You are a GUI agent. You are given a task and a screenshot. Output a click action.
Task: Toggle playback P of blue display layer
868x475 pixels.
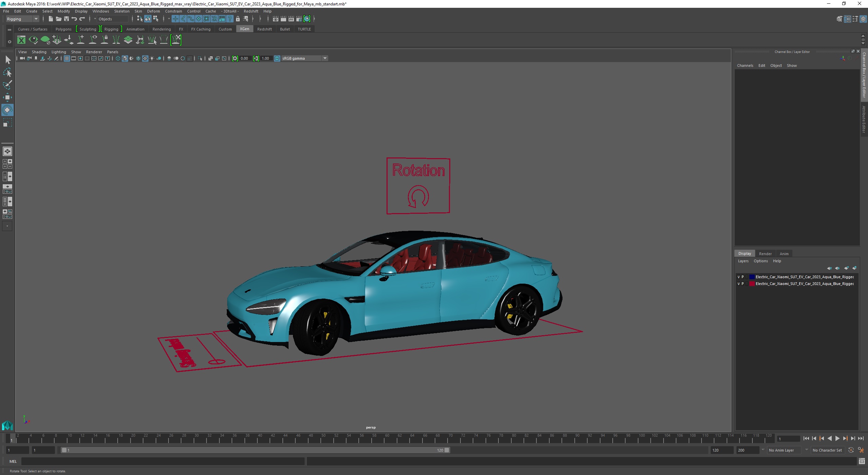(x=743, y=277)
